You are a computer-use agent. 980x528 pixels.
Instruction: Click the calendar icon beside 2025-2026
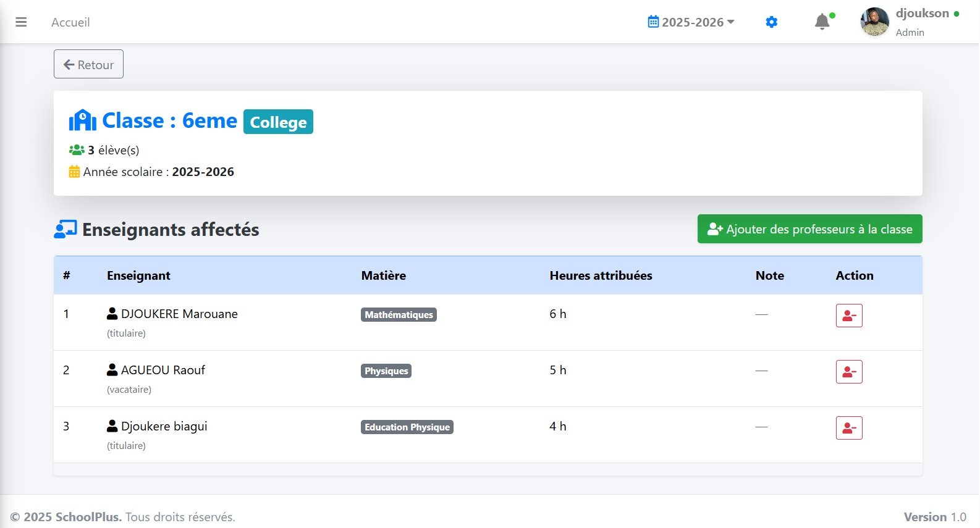(x=653, y=22)
